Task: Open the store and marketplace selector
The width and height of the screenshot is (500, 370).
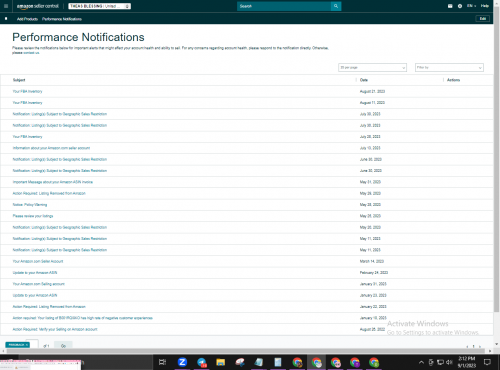Action: click(x=99, y=6)
